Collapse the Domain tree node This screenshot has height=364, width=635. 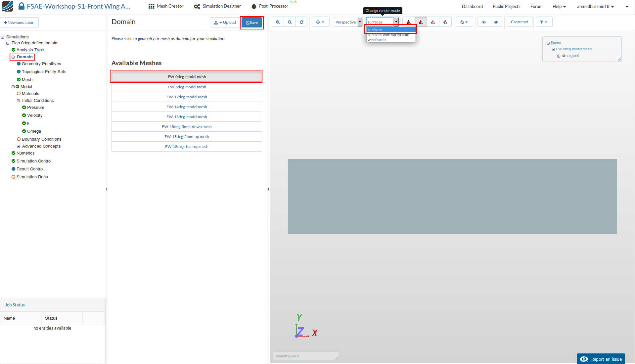tap(13, 57)
